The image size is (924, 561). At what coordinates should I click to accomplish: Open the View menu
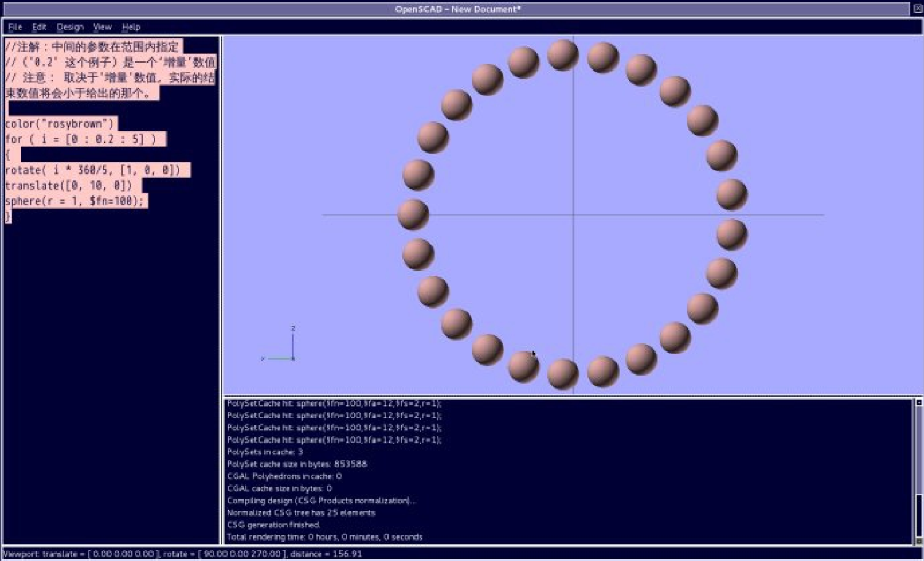click(102, 27)
